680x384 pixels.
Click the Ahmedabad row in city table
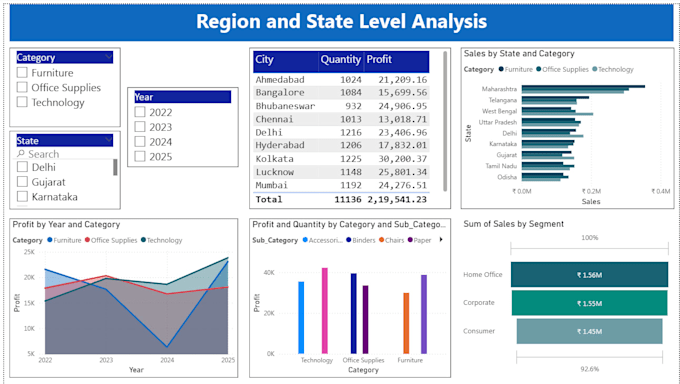coord(341,79)
